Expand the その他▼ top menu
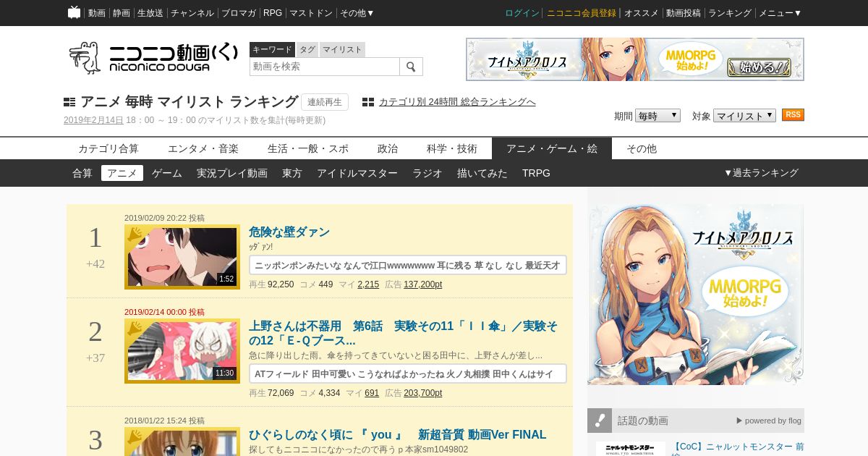 [x=357, y=13]
